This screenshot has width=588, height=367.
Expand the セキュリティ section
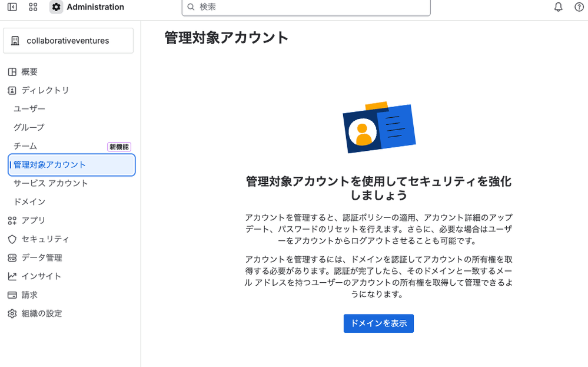click(x=44, y=239)
